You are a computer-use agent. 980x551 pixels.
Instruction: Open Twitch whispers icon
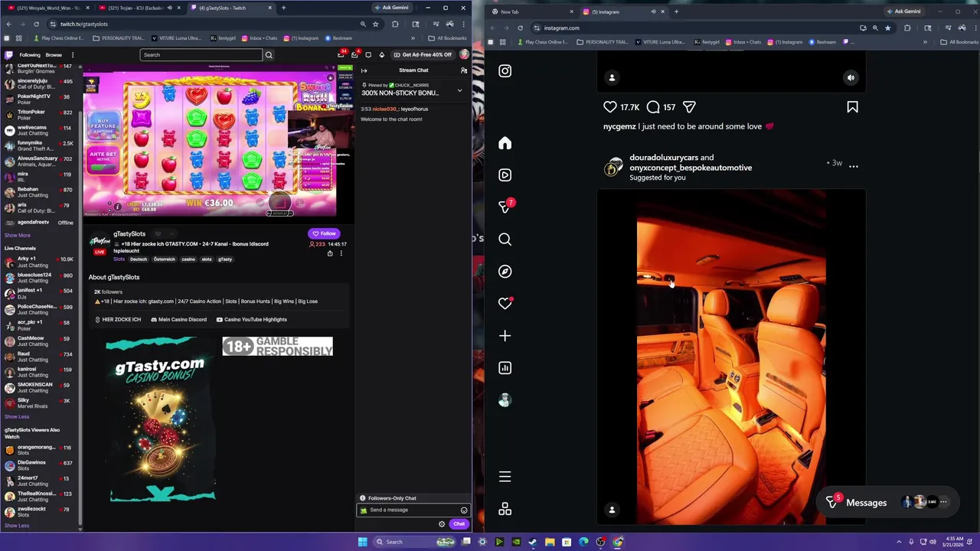point(368,55)
